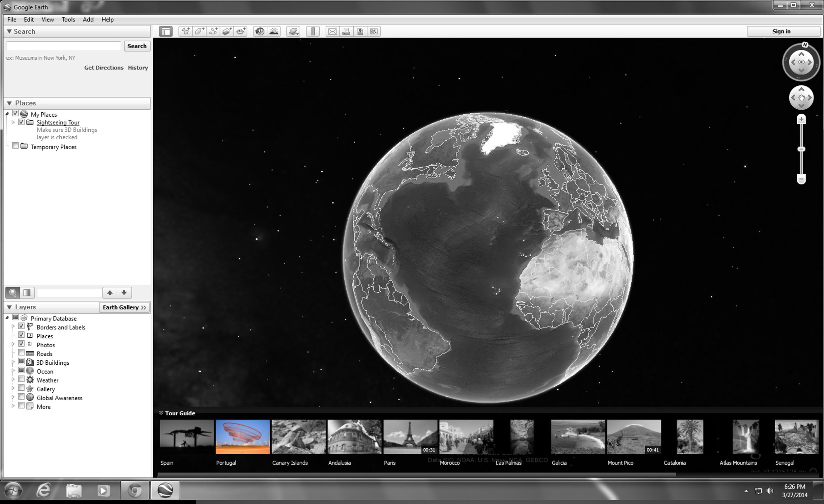This screenshot has height=504, width=824.
Task: Open the Edit menu
Action: [29, 19]
